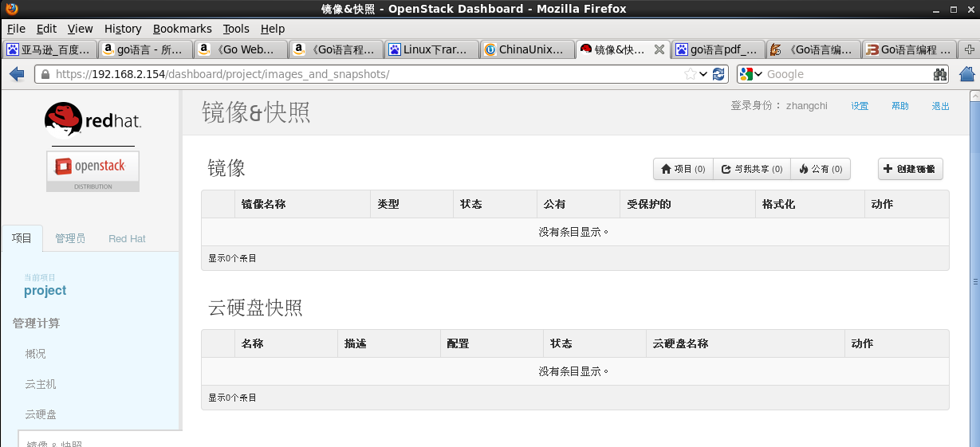Click the username zhangchi text
This screenshot has height=447, width=980.
pyautogui.click(x=806, y=106)
